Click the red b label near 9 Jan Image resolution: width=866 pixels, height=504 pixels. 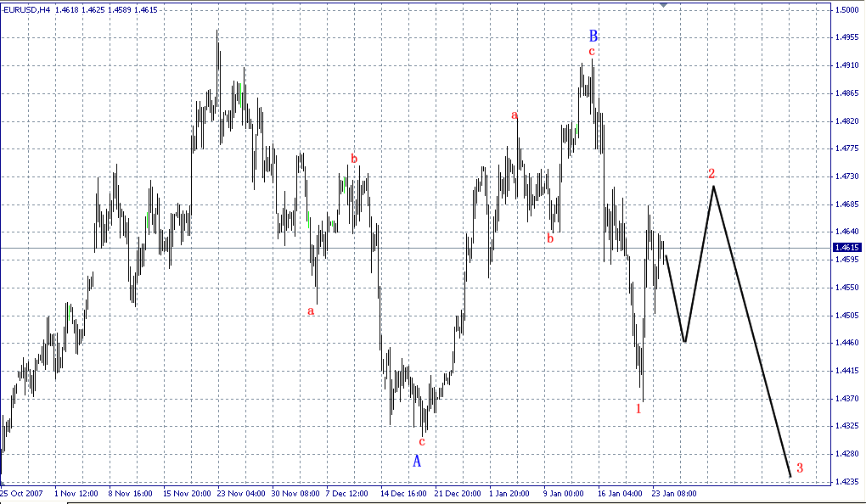550,238
